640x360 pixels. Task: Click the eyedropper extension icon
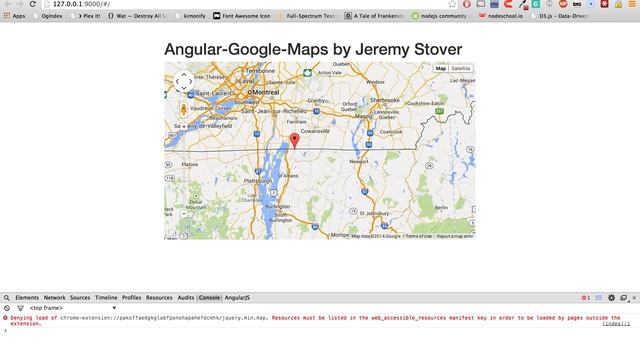point(522,4)
